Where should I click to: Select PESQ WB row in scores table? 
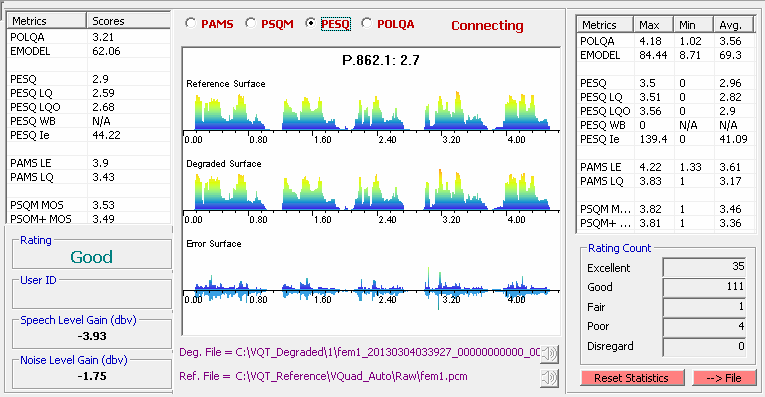coord(89,121)
